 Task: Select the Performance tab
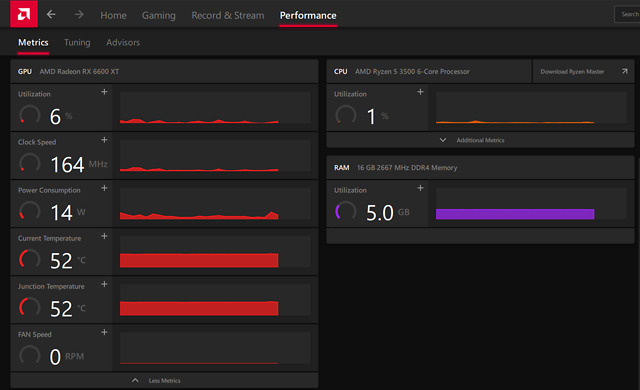[x=308, y=16]
